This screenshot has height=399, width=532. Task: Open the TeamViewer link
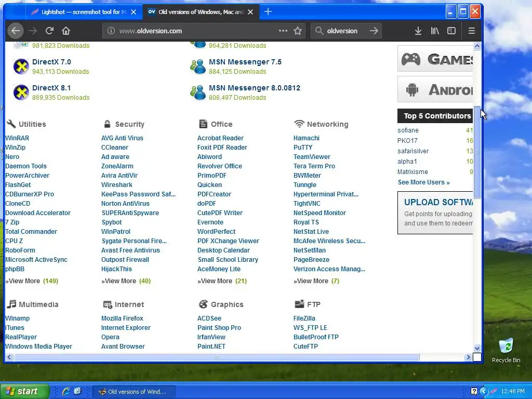pos(312,157)
